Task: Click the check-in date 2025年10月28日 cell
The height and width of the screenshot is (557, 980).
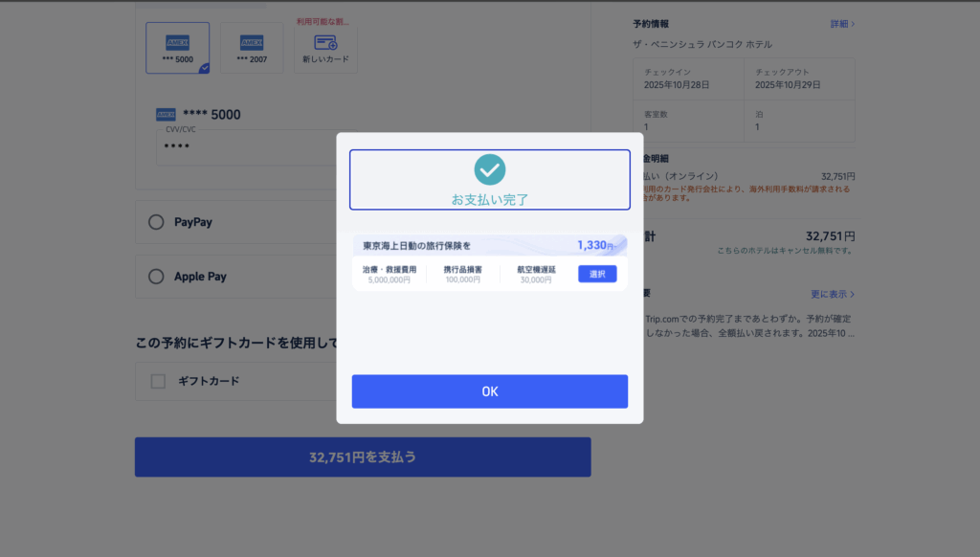Action: pyautogui.click(x=688, y=78)
